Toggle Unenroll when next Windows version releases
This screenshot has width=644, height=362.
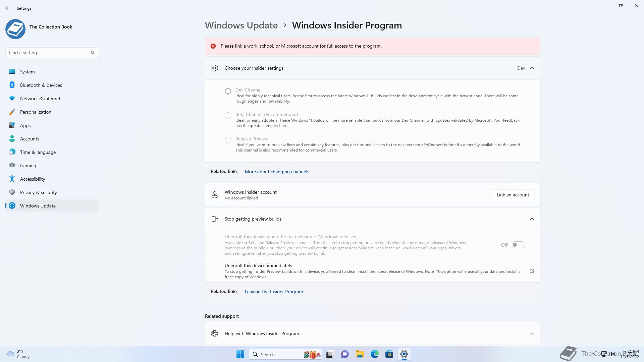pos(518,245)
